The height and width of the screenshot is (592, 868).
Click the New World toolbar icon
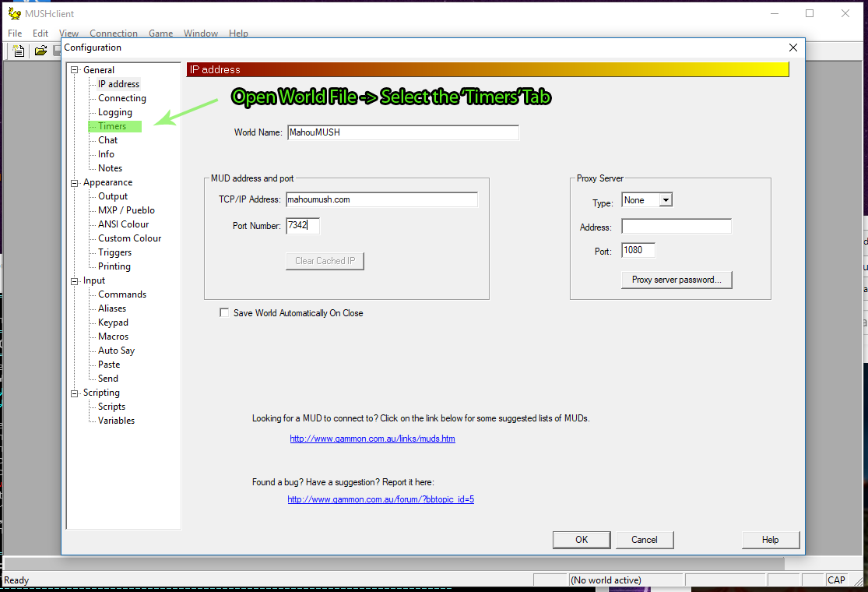[x=19, y=51]
